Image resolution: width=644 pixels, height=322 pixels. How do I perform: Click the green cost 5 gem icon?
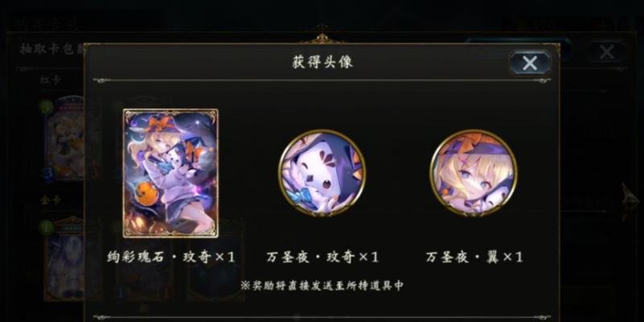click(x=47, y=108)
